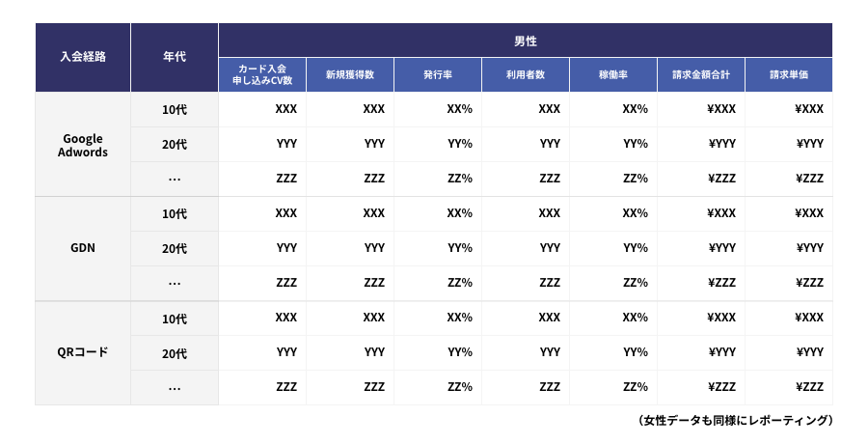Select 10代 cell under Google Adwords
This screenshot has height=444, width=868.
pos(175,110)
